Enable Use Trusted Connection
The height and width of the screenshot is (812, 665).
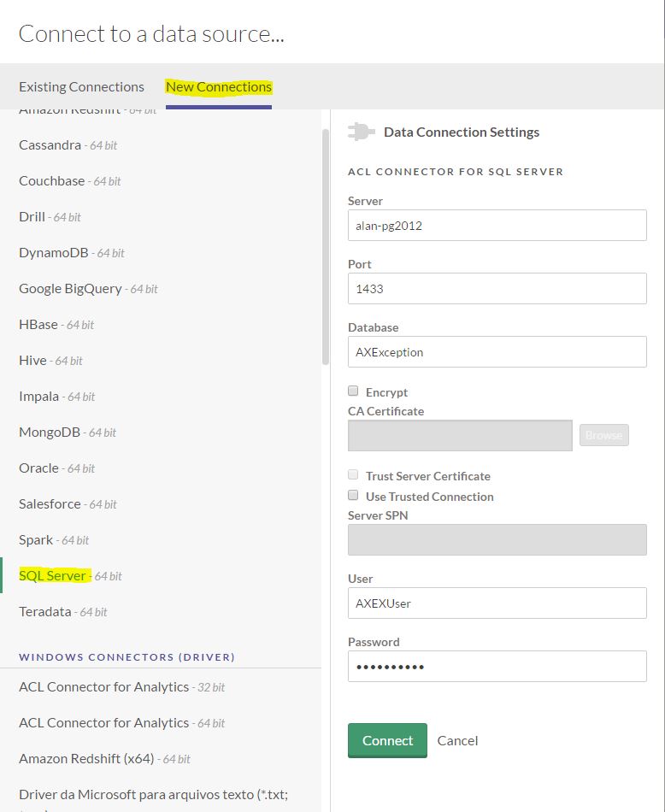click(353, 496)
